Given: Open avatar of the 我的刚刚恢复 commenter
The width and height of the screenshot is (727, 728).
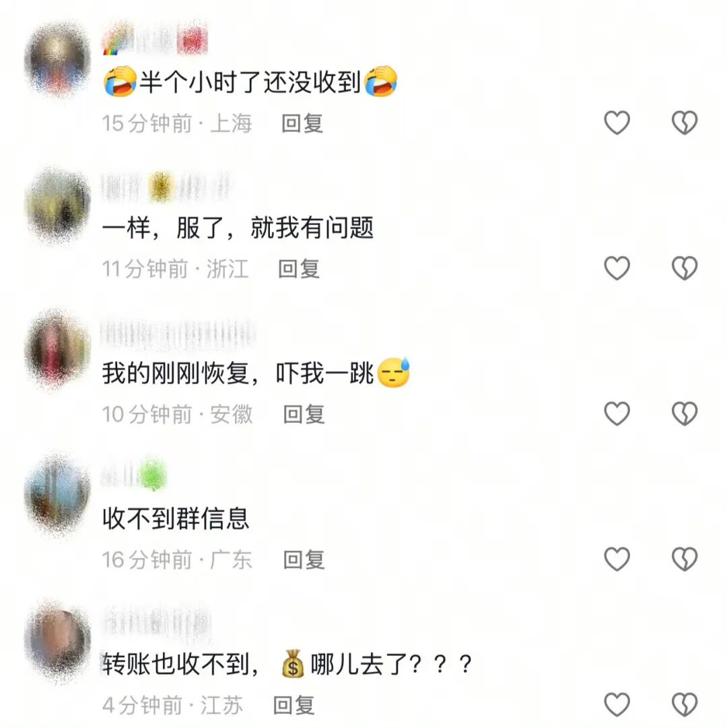Looking at the screenshot, I should point(57,350).
